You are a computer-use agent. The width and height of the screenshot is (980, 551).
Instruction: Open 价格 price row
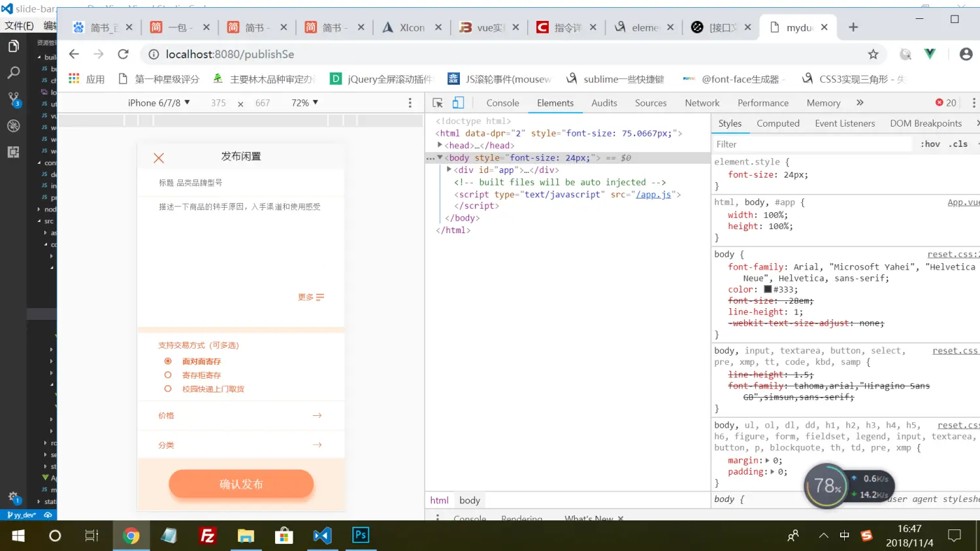[x=240, y=415]
